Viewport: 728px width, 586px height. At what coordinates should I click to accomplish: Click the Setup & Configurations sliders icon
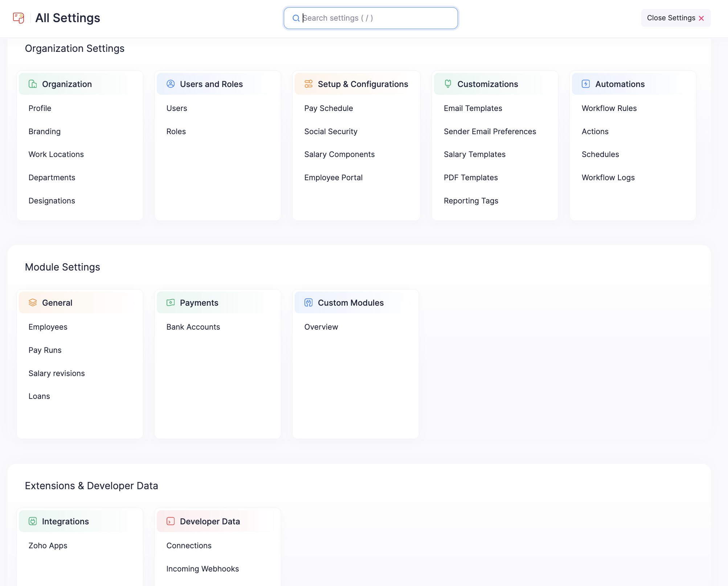coord(308,84)
